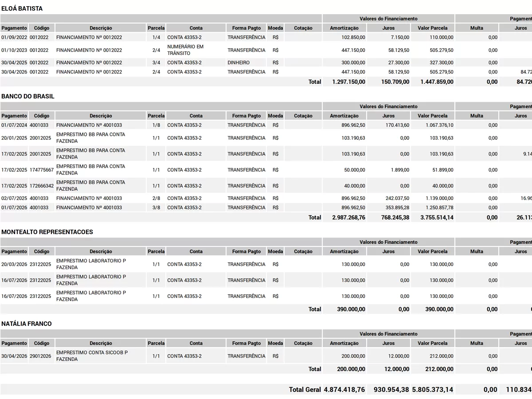The height and width of the screenshot is (399, 532).
Task: Select payment date 20/03/2026
Action: click(x=14, y=264)
